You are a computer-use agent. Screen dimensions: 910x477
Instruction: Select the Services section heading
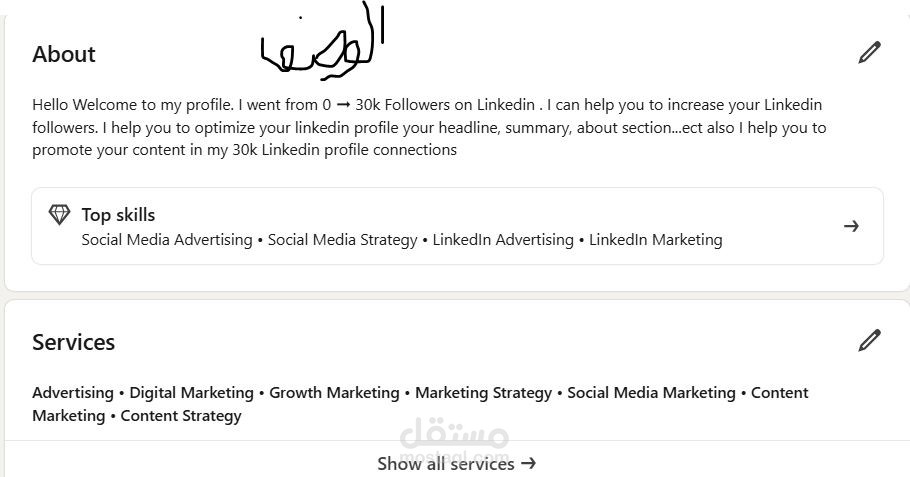[73, 342]
